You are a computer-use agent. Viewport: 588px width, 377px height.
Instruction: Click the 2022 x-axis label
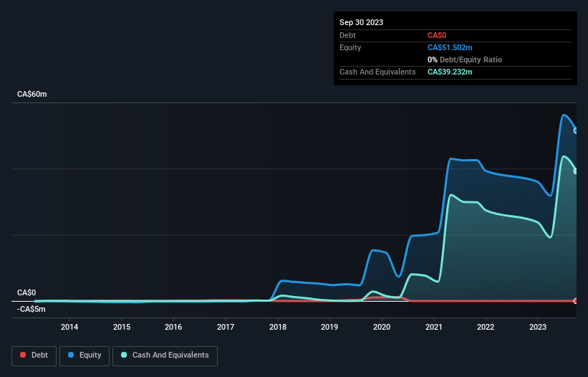point(486,327)
